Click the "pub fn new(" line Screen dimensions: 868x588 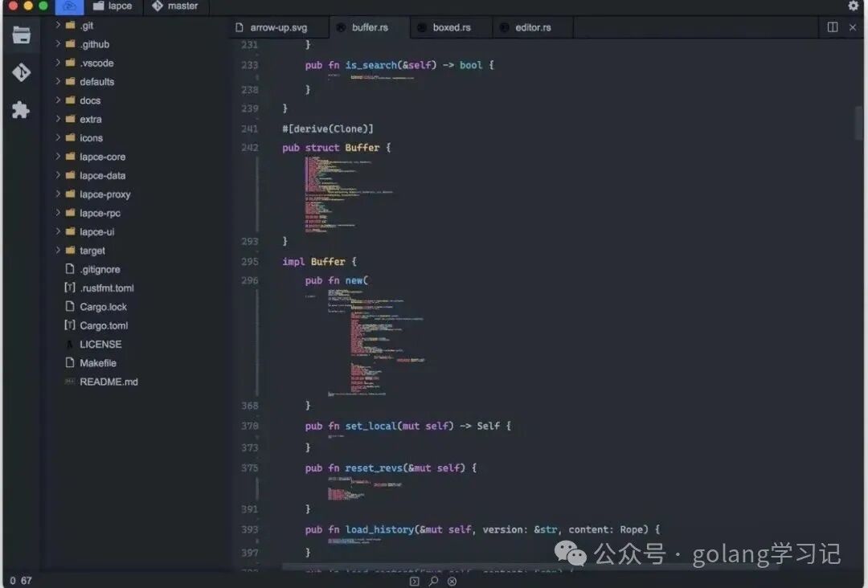337,280
